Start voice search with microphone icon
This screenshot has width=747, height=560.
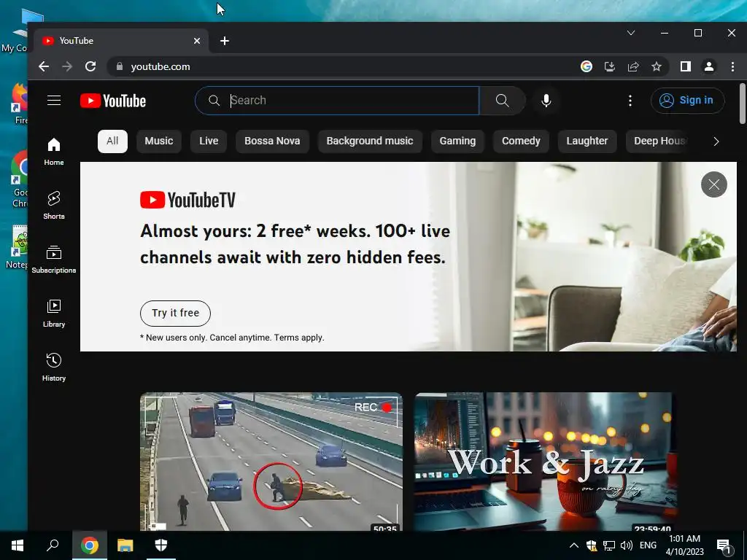pos(546,101)
